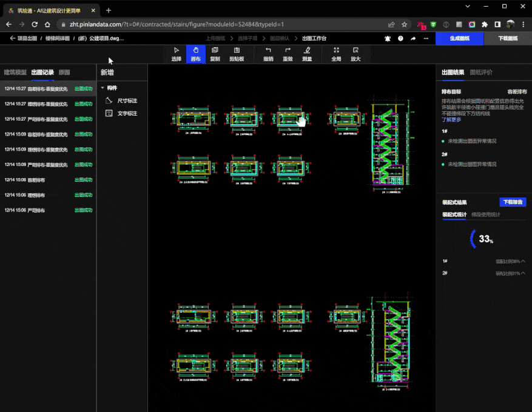The height and width of the screenshot is (412, 532).
Task: Switch to the 建筑模型 tab
Action: point(15,72)
